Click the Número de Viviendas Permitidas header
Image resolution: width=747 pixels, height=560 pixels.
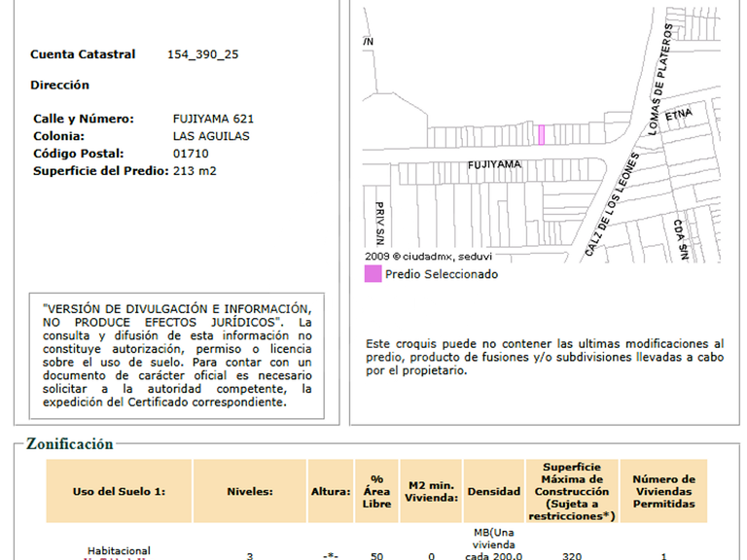[x=663, y=491]
